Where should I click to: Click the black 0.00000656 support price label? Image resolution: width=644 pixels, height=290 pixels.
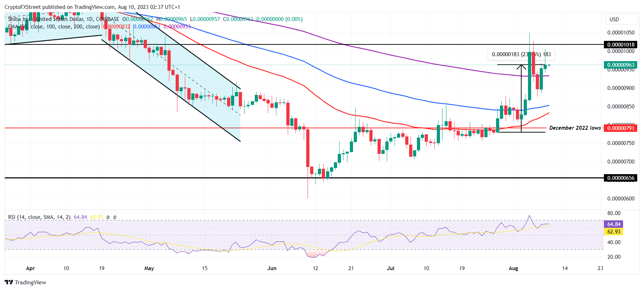(x=621, y=178)
